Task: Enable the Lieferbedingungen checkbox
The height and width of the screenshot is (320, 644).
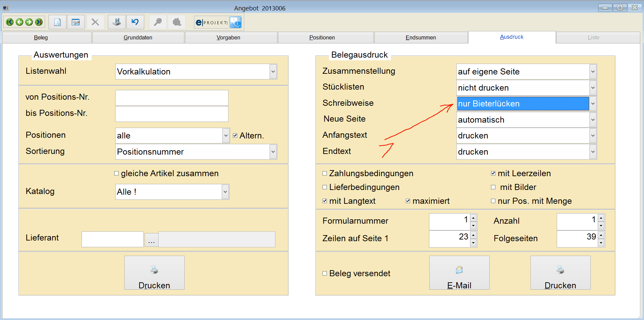Action: [325, 187]
